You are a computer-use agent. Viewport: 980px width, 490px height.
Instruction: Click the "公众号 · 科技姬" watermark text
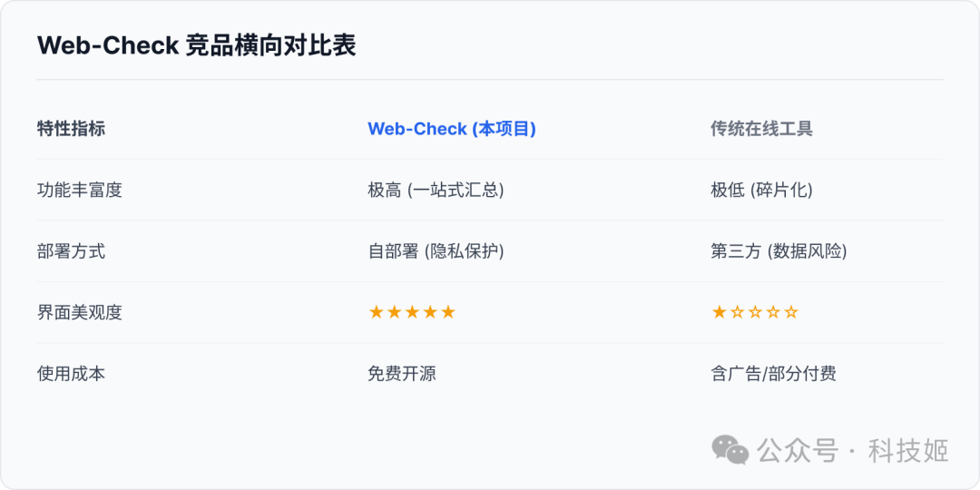853,450
